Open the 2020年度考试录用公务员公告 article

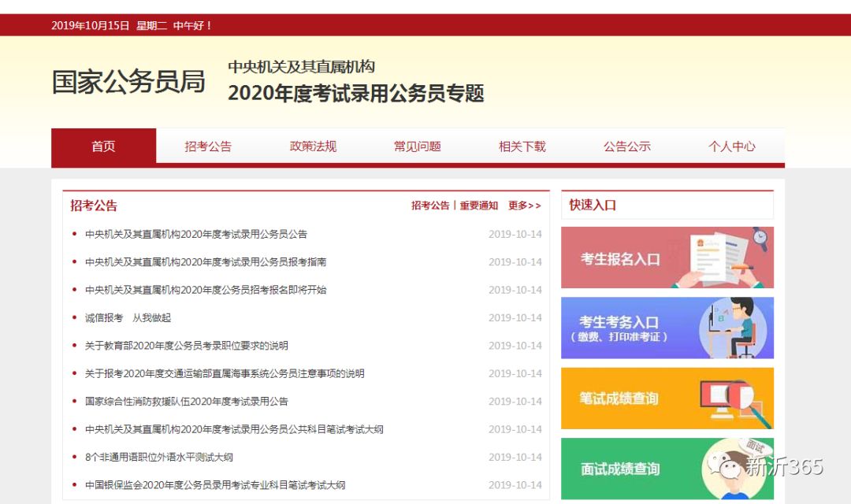pyautogui.click(x=196, y=234)
